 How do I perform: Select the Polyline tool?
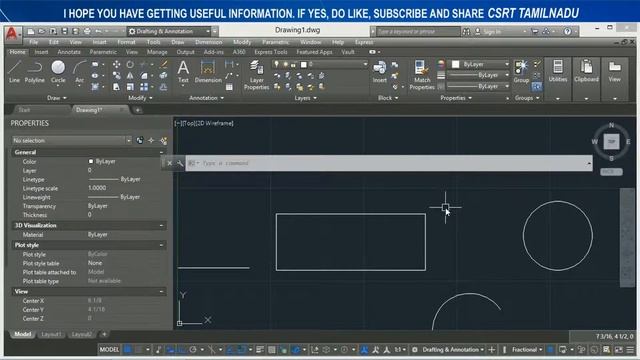point(35,71)
